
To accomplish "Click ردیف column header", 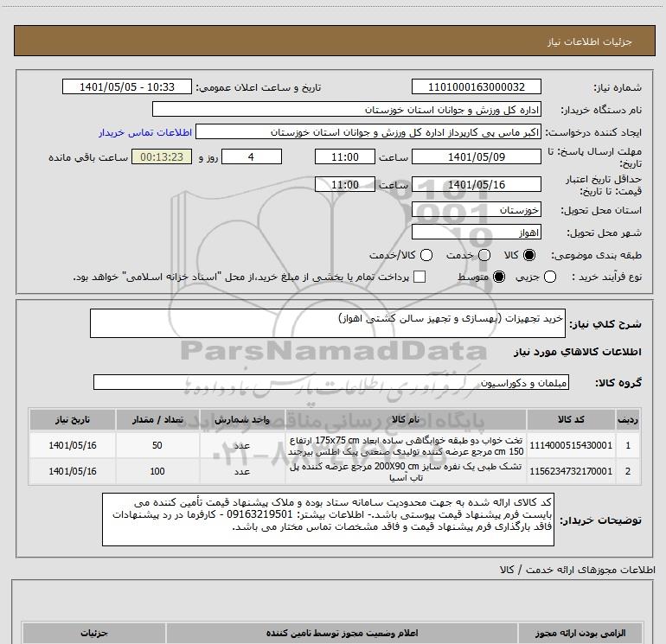I will (x=628, y=419).
